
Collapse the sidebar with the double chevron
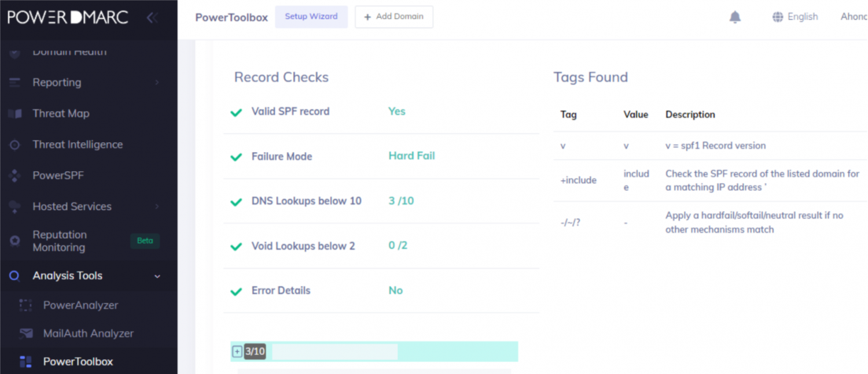(x=152, y=17)
